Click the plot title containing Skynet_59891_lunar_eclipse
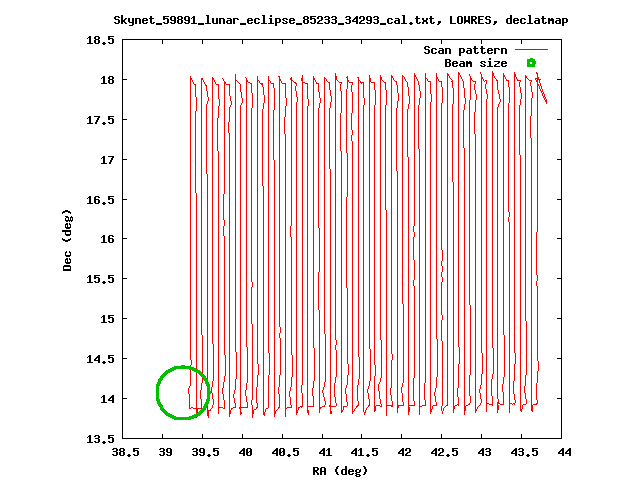The height and width of the screenshot is (480, 640). tap(341, 20)
